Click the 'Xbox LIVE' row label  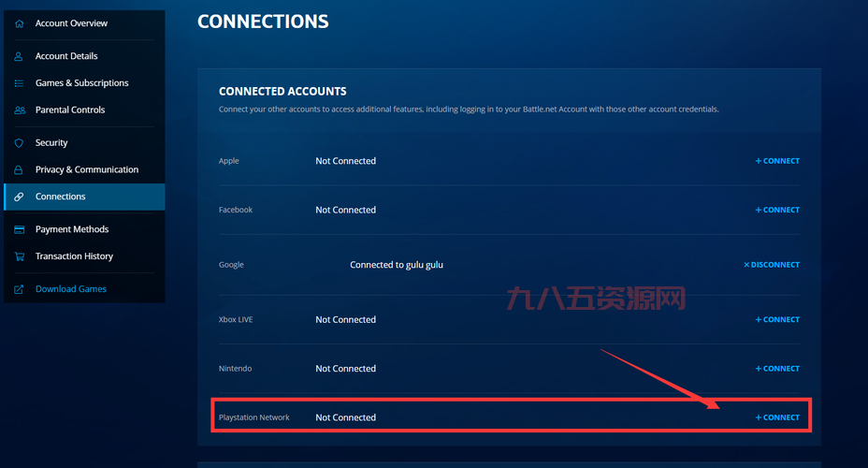point(236,319)
